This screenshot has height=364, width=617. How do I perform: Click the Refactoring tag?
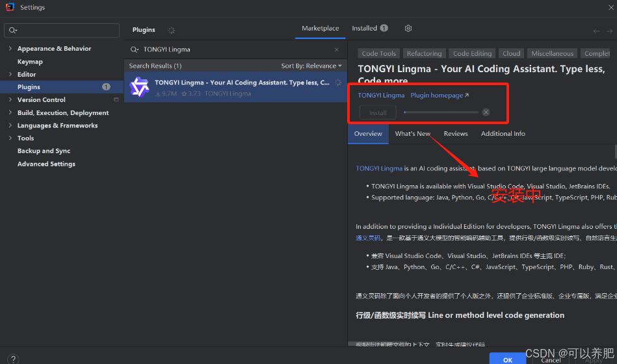point(424,53)
